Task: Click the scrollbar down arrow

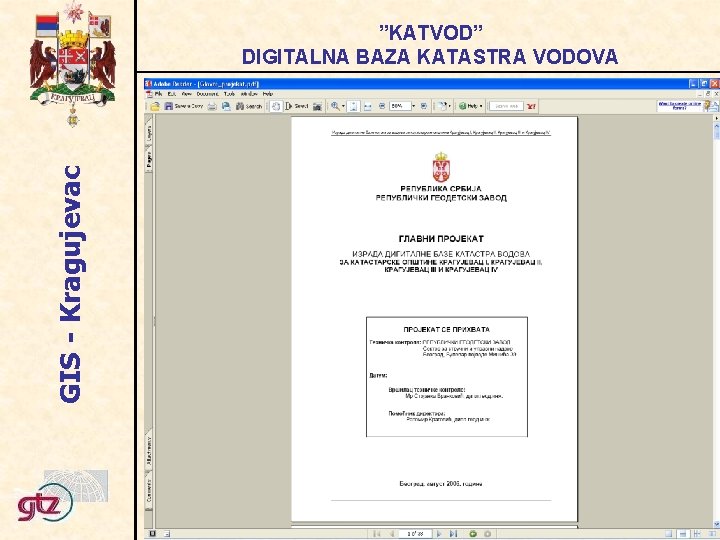Action: click(716, 524)
